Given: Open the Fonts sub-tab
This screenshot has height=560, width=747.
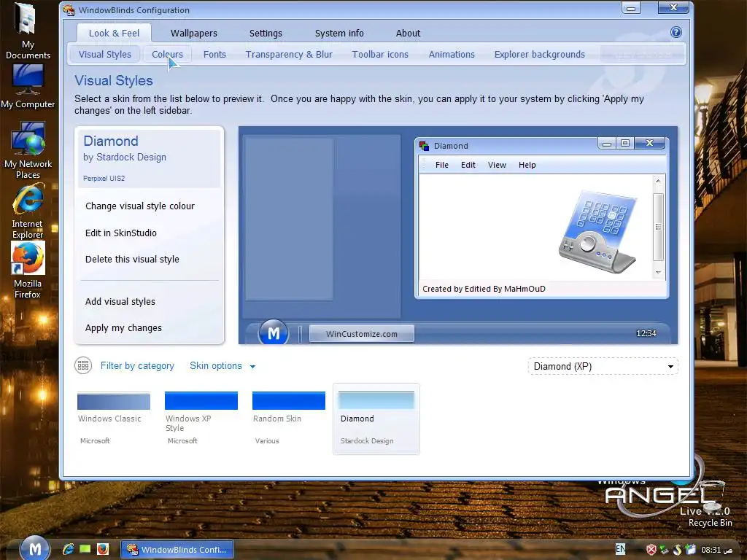Looking at the screenshot, I should [215, 54].
